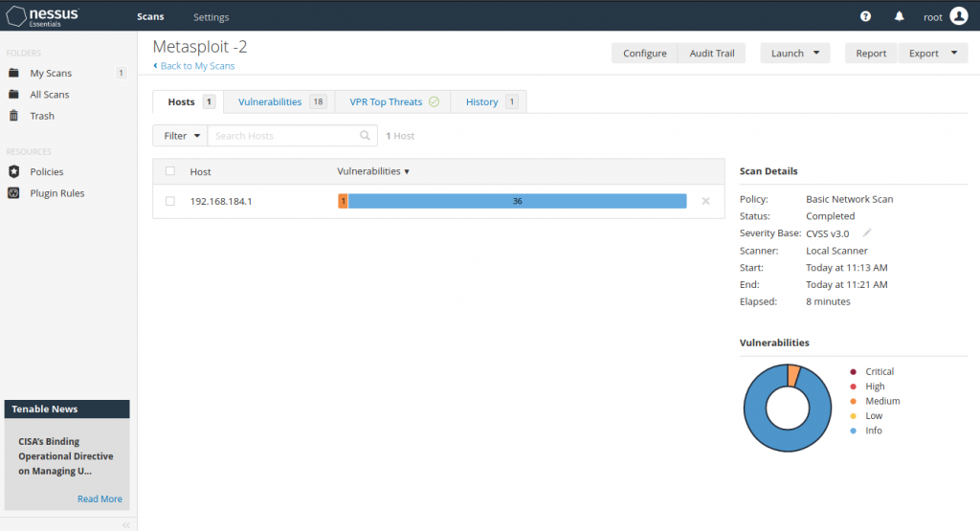Open Policies resource label

tap(47, 172)
